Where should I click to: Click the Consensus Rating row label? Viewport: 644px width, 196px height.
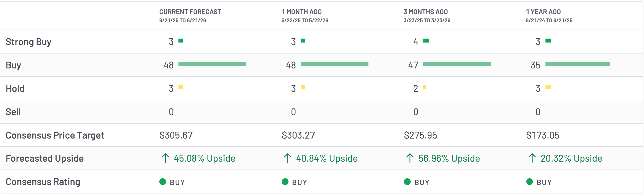point(43,182)
